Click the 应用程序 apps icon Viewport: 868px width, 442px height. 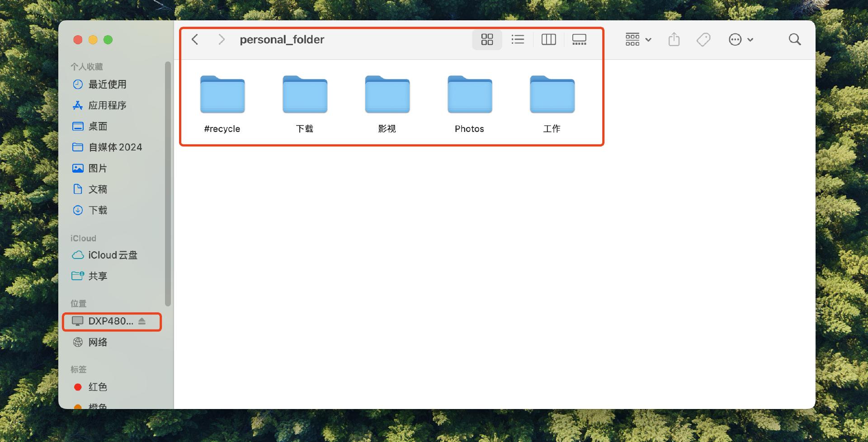click(78, 105)
